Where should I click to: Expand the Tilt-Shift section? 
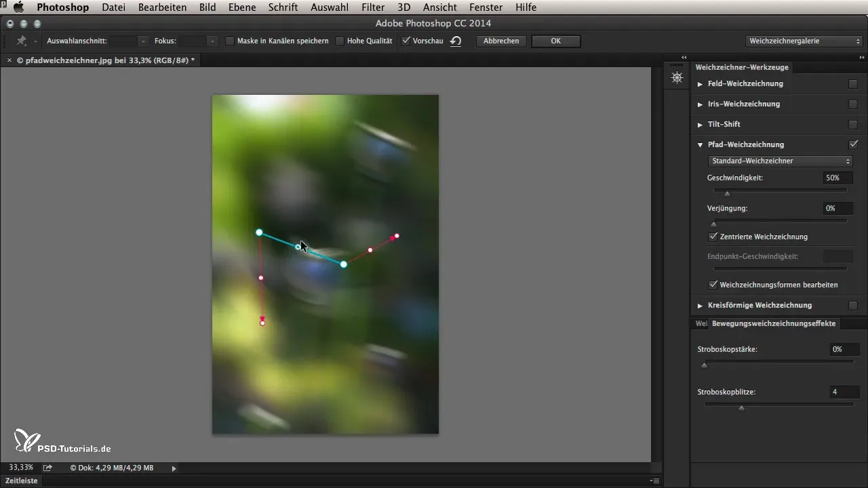click(x=701, y=125)
